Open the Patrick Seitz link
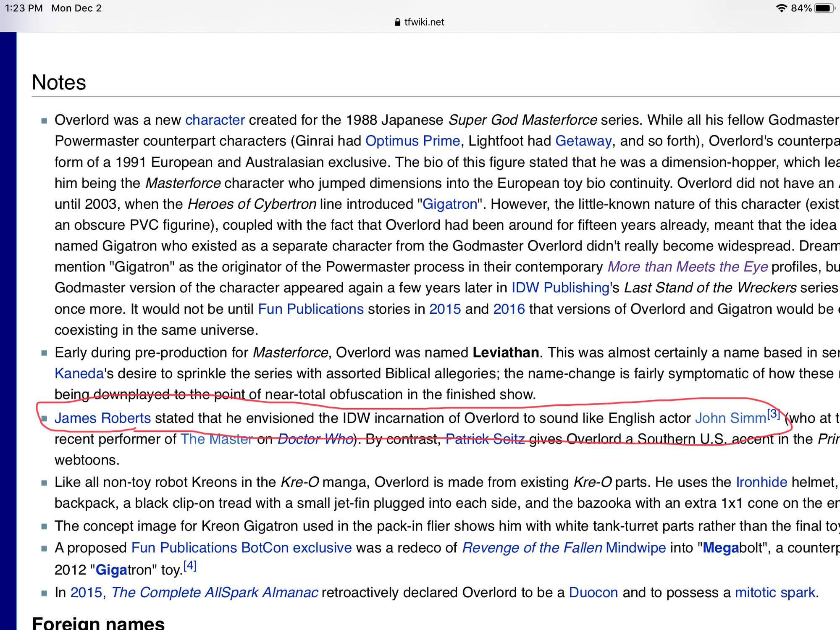 coord(485,439)
